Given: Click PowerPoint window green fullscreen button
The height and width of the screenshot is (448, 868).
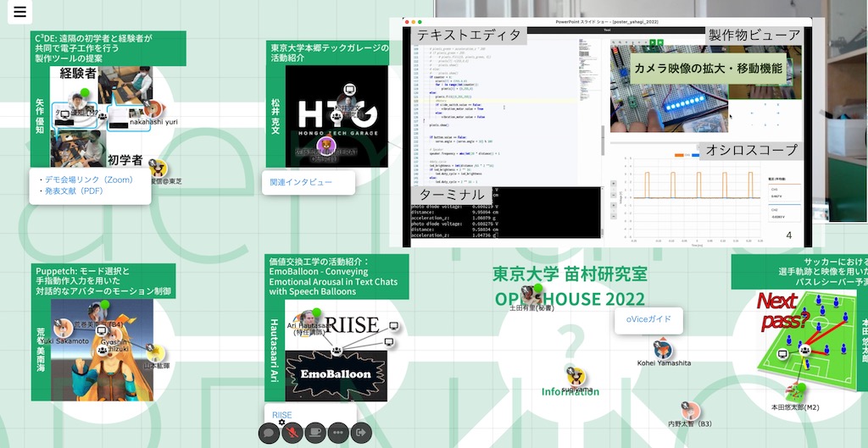Looking at the screenshot, I should coord(420,21).
